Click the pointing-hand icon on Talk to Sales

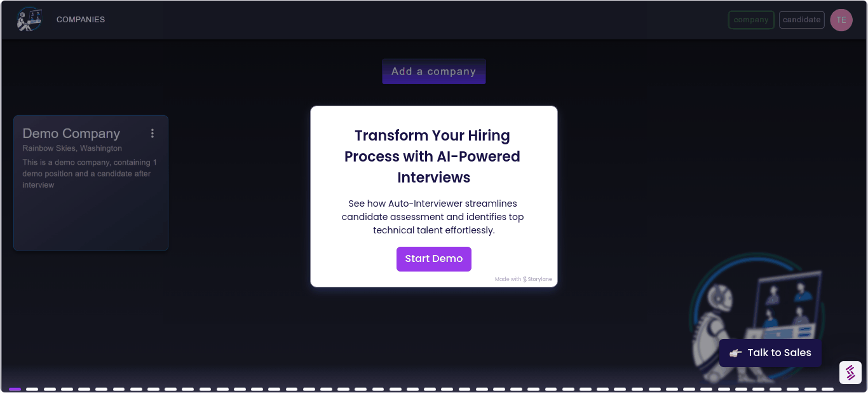click(735, 353)
